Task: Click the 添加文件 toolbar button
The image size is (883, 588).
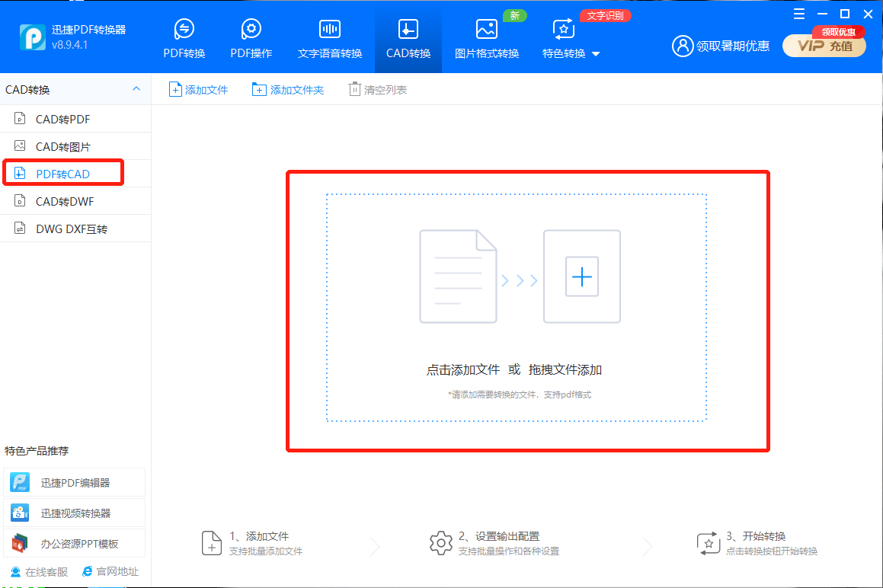Action: (198, 90)
